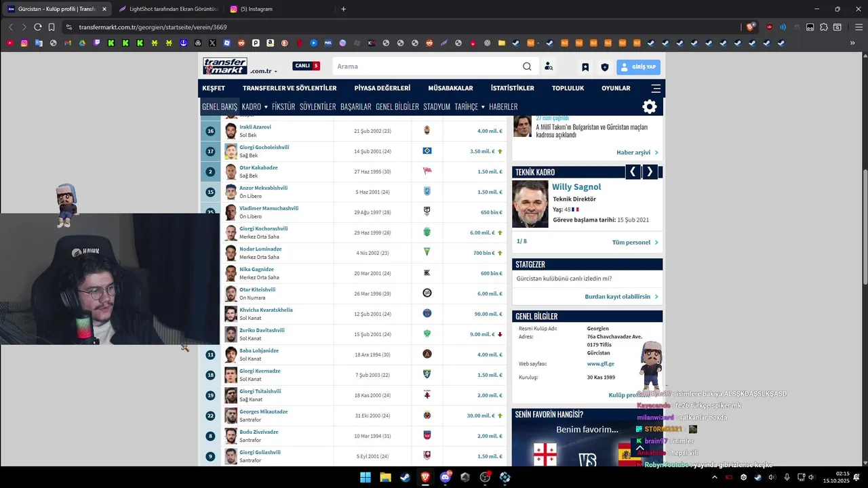The image size is (868, 488).
Task: Click Kvaratskhelia's club crest icon
Action: coord(427,313)
